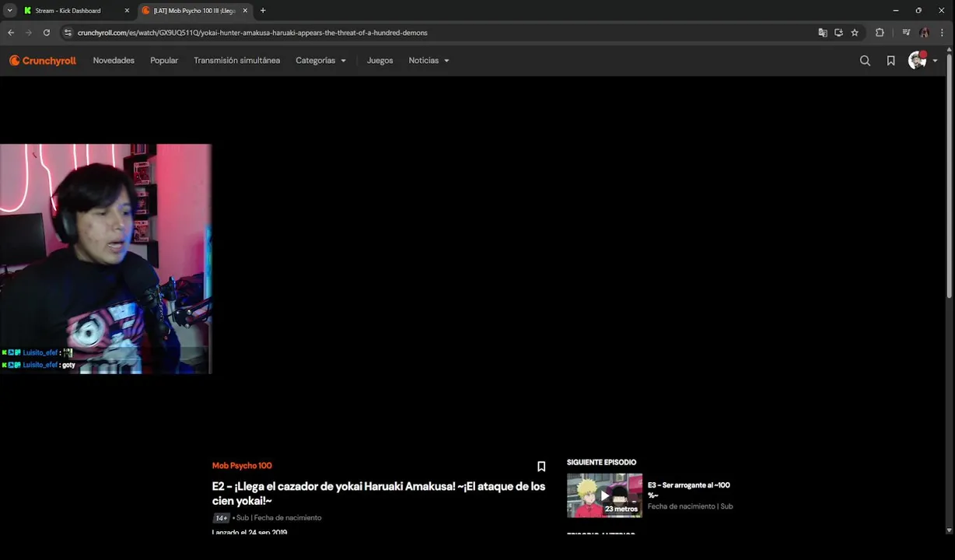Screen dimensions: 955x560
Task: Play the next episode thumbnail
Action: click(604, 495)
